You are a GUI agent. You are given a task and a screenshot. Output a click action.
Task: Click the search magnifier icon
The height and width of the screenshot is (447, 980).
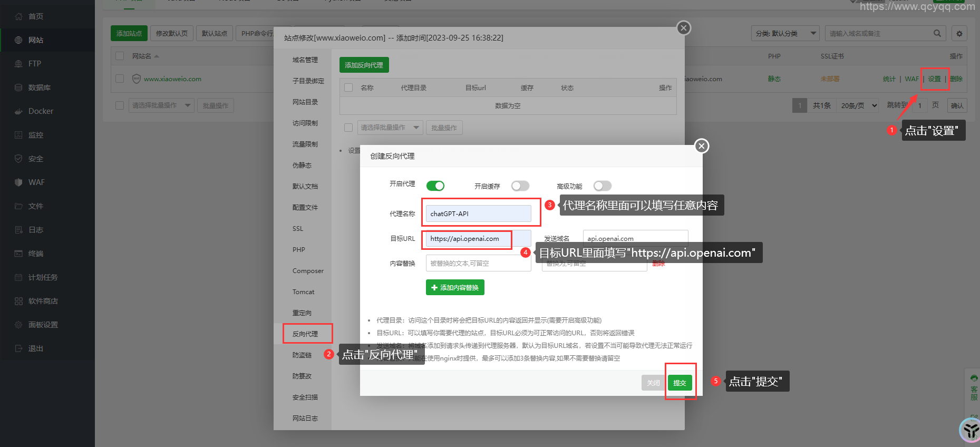point(937,33)
